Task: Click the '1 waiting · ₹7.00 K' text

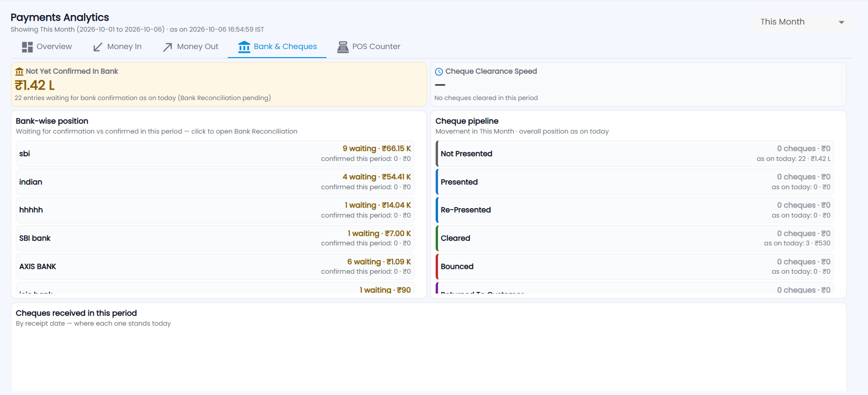Action: (x=379, y=234)
